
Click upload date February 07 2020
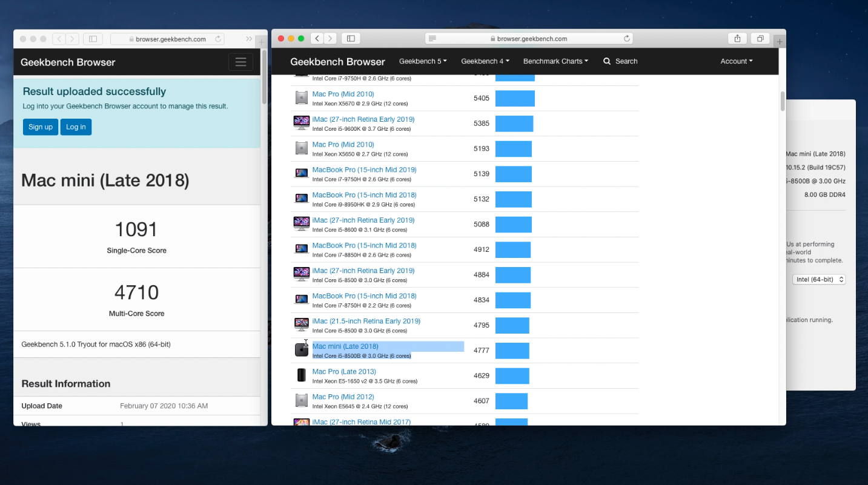pyautogui.click(x=164, y=406)
